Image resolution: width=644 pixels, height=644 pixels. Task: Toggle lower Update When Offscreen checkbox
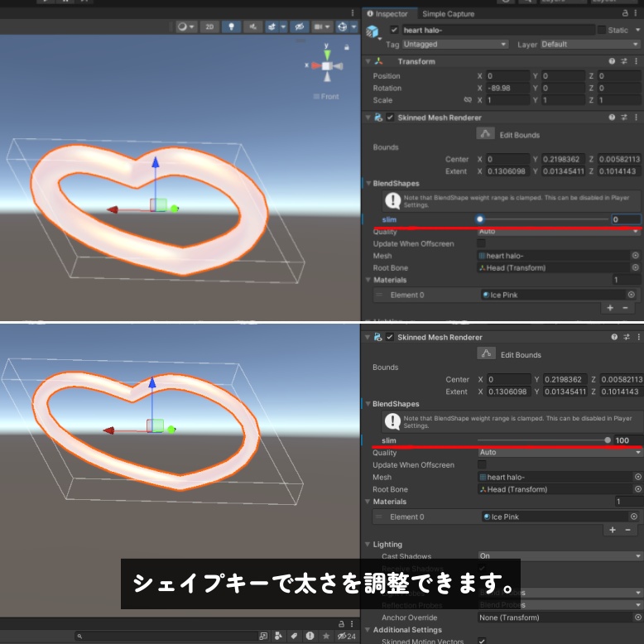(x=482, y=464)
